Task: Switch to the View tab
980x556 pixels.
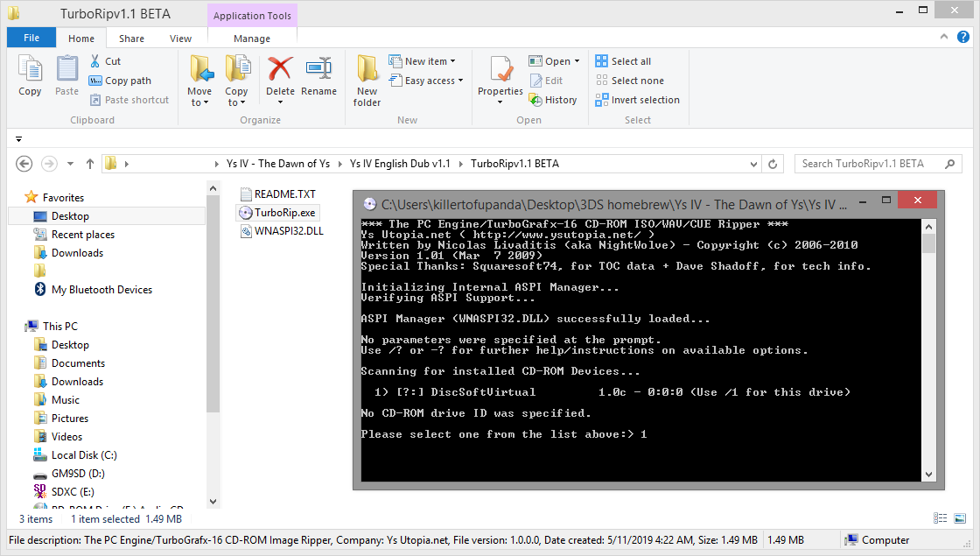Action: [180, 39]
